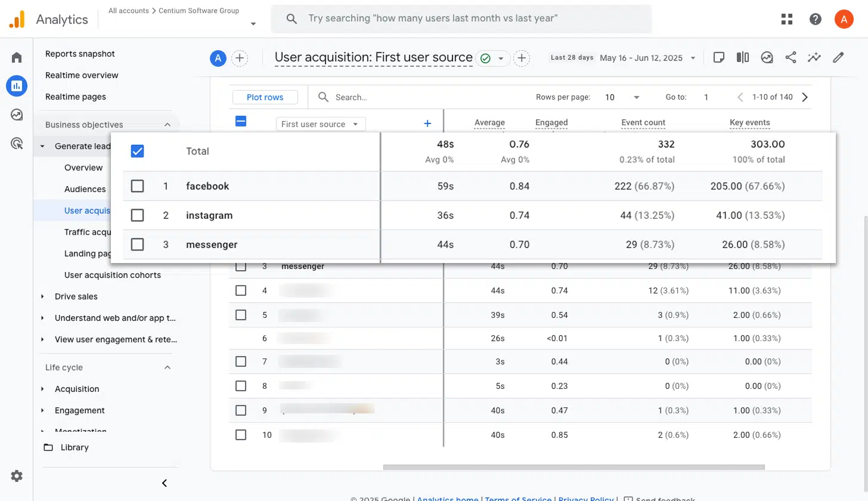Click the Plot rows button
The image size is (868, 501).
pyautogui.click(x=265, y=97)
